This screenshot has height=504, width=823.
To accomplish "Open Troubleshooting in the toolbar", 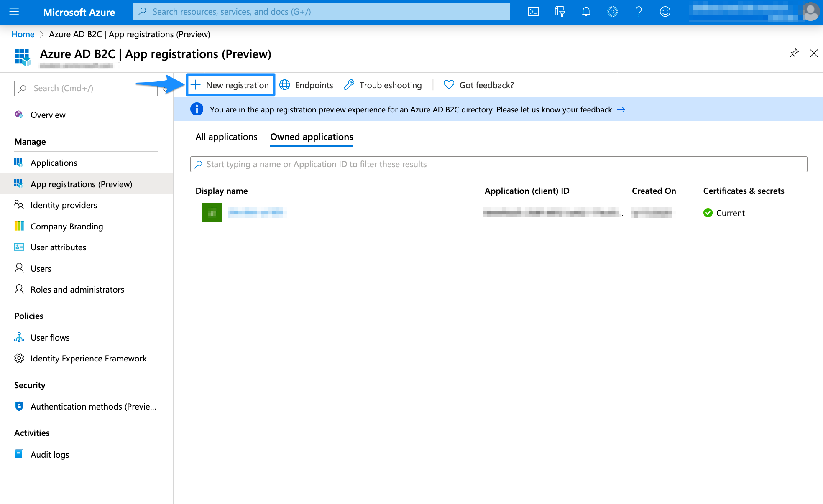I will pos(383,85).
